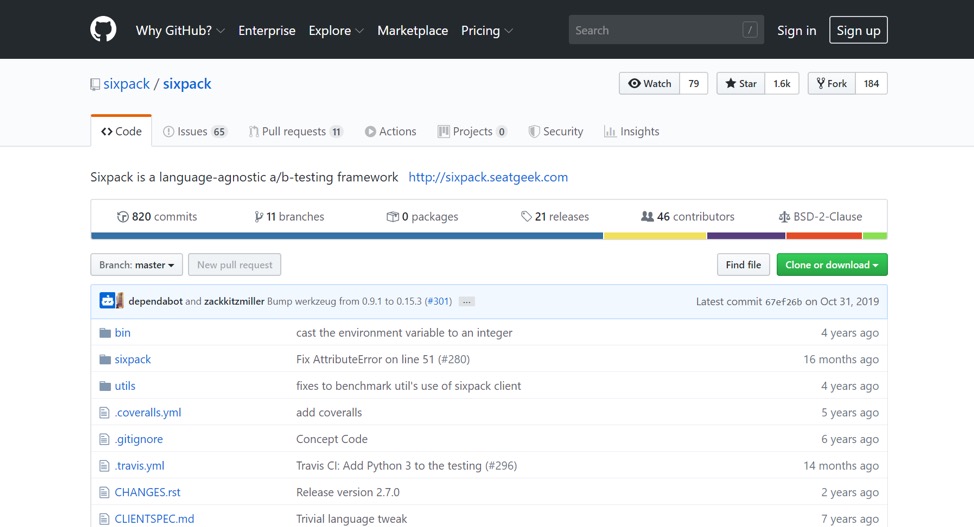Open the Pull requests tab
Screen dimensions: 974x527
pyautogui.click(x=295, y=132)
